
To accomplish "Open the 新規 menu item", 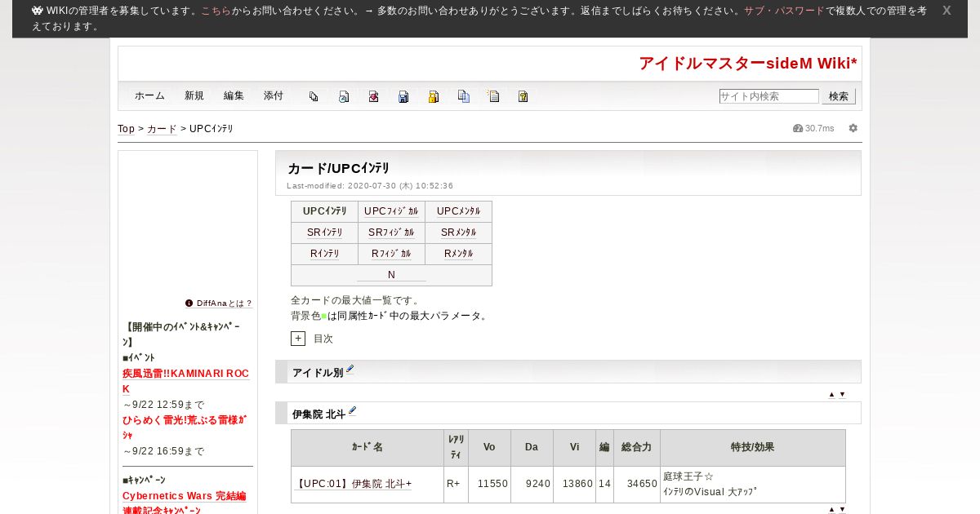I will (x=194, y=95).
